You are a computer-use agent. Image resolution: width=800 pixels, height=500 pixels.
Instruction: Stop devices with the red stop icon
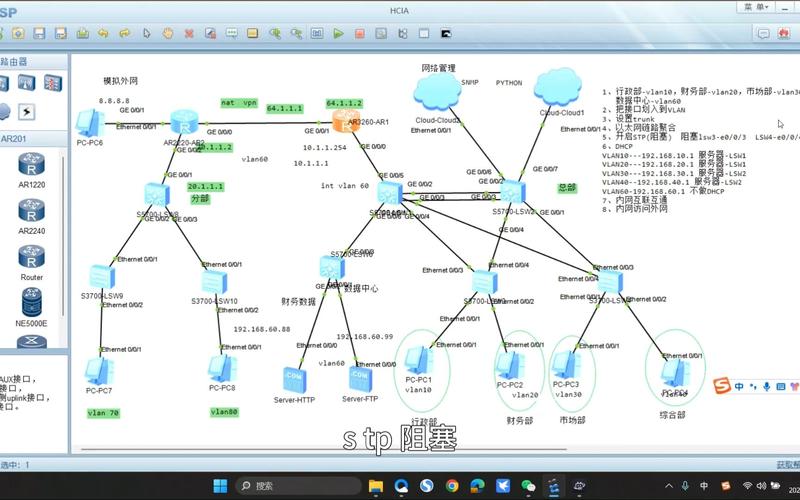(360, 34)
